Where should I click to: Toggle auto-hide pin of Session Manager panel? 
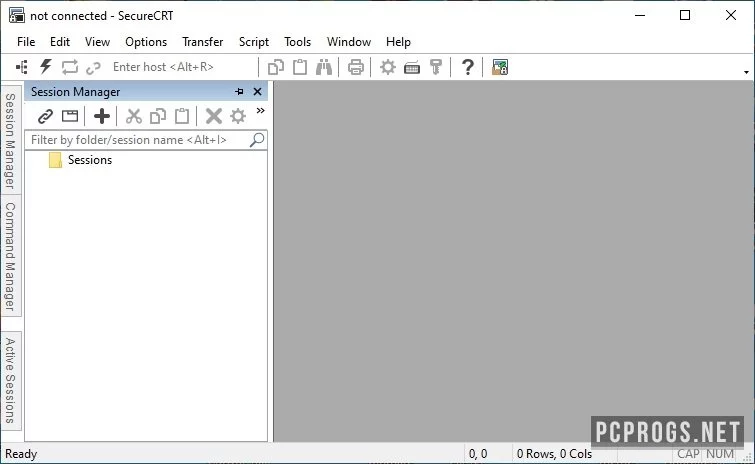pos(239,91)
